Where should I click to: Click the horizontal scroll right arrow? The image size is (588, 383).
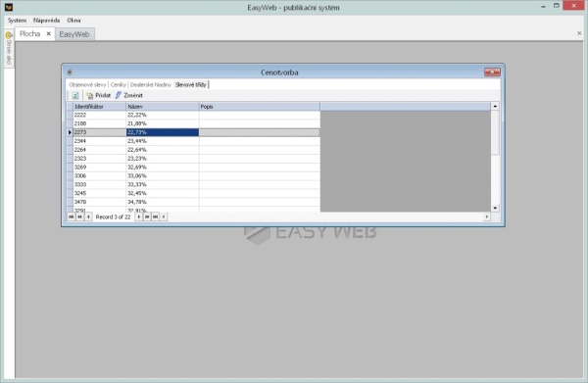(487, 216)
